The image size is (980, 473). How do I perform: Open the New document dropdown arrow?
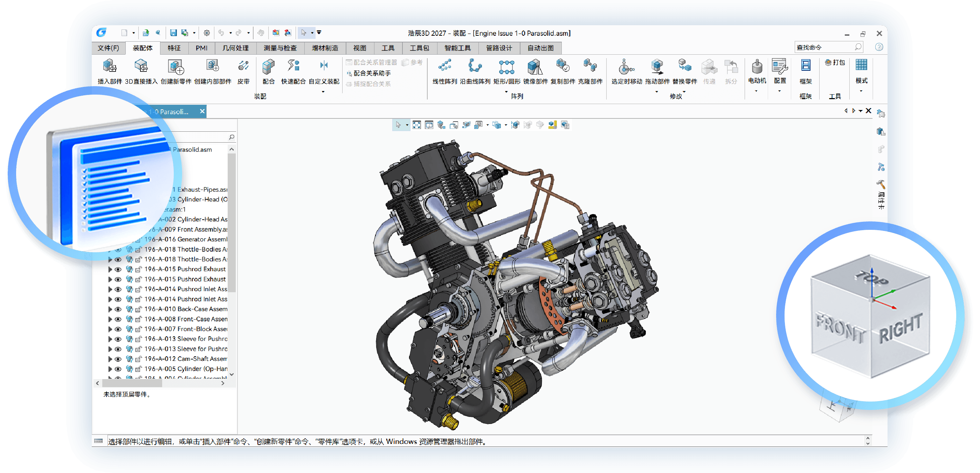133,33
